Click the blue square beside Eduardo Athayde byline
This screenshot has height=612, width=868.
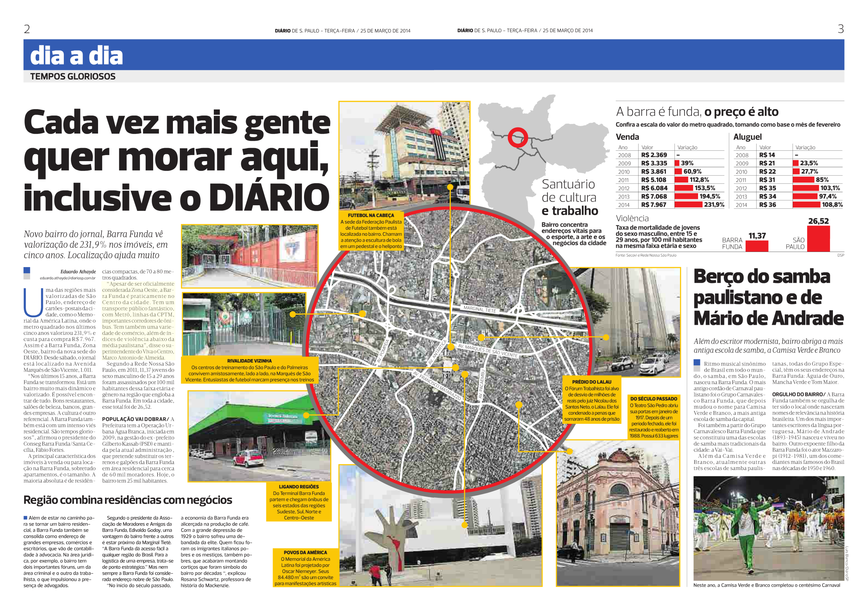point(27,270)
